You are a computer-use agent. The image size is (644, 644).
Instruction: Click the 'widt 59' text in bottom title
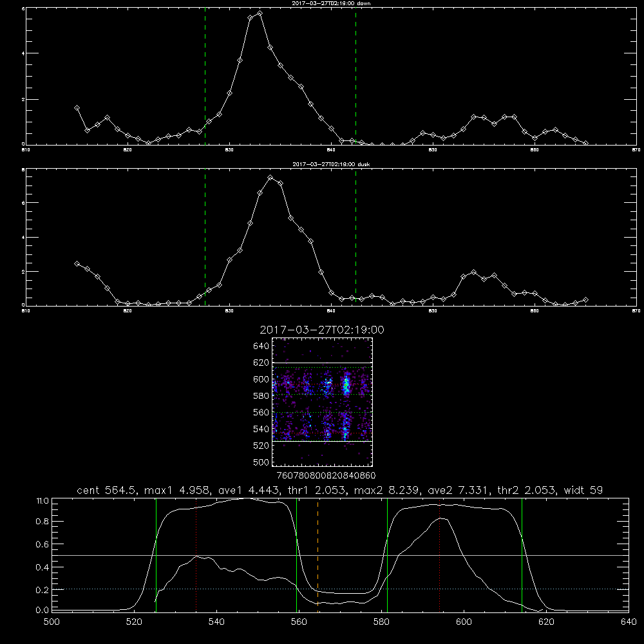(x=583, y=490)
